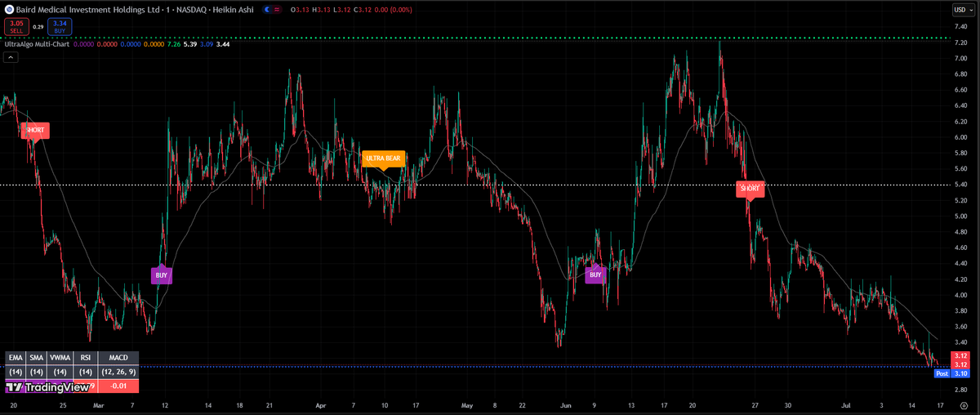Click the Jun label on time axis
The image size is (980, 415).
tap(567, 405)
